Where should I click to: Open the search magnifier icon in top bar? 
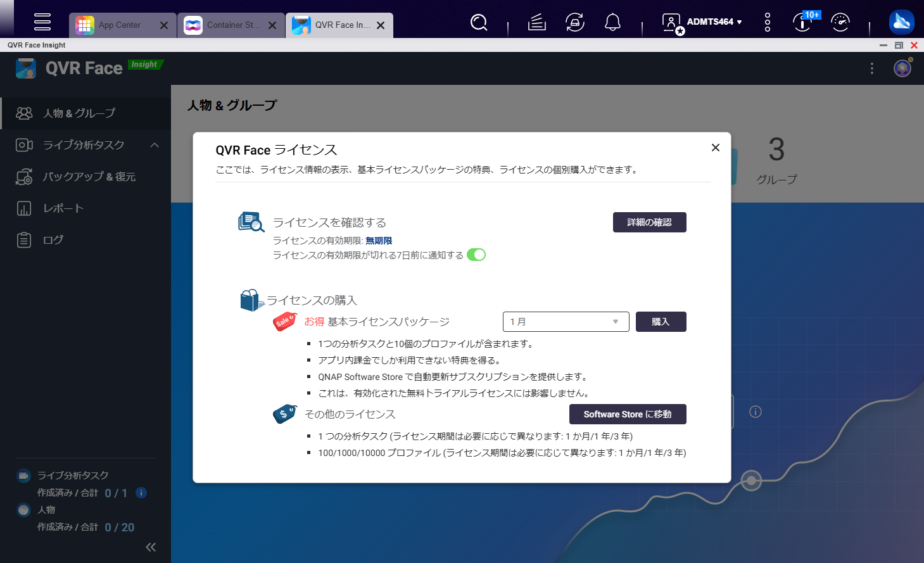(x=479, y=23)
